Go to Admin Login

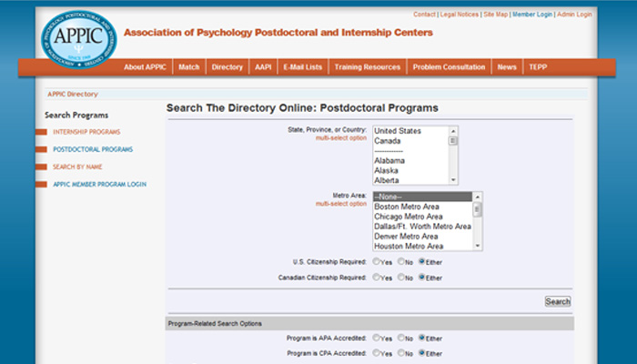point(574,15)
